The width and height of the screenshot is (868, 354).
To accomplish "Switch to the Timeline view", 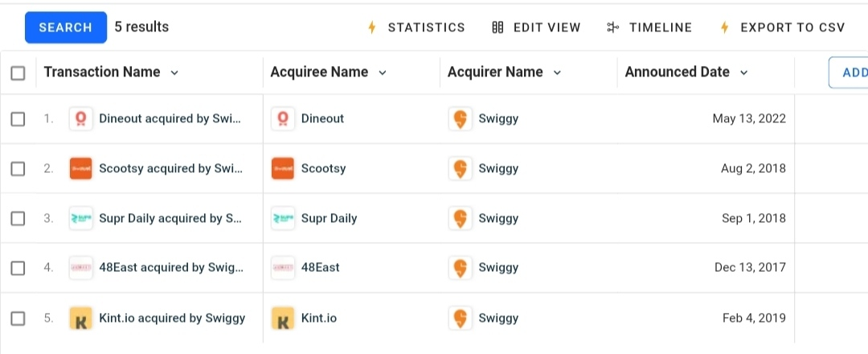I will click(x=649, y=27).
